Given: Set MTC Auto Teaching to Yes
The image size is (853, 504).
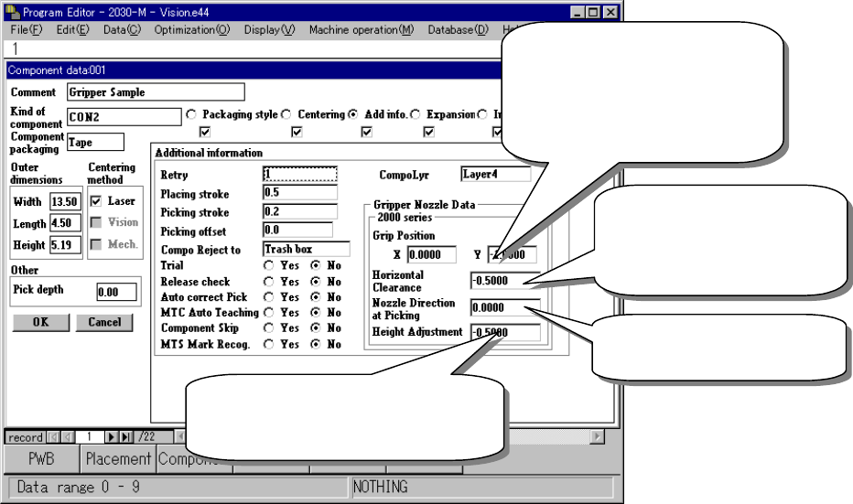Looking at the screenshot, I should [x=269, y=313].
